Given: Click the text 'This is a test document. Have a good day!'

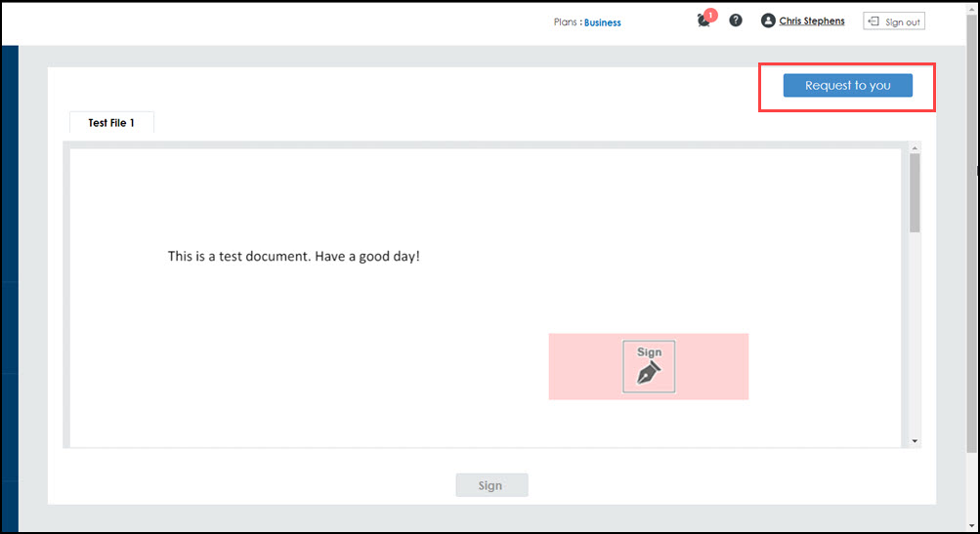Looking at the screenshot, I should pyautogui.click(x=294, y=256).
